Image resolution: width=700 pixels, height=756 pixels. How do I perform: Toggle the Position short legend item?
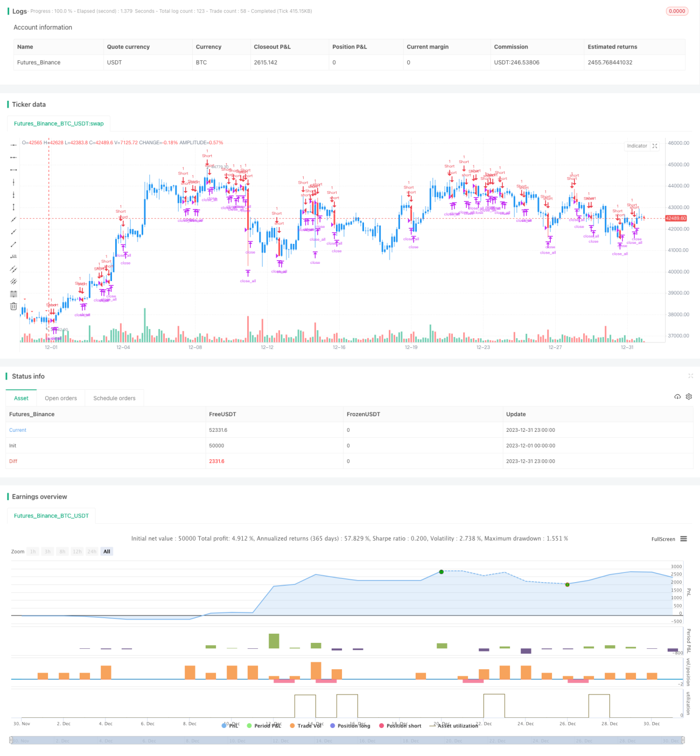[x=400, y=726]
